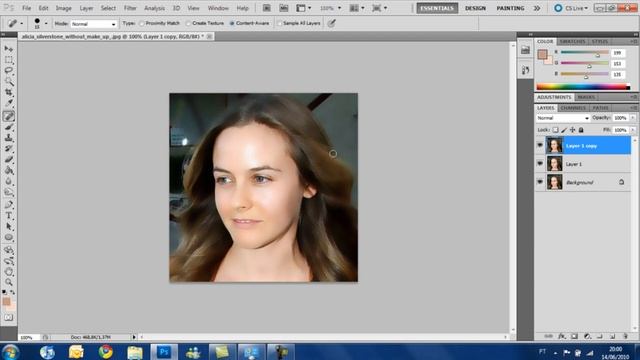
Task: Toggle lock position icon
Action: (572, 130)
